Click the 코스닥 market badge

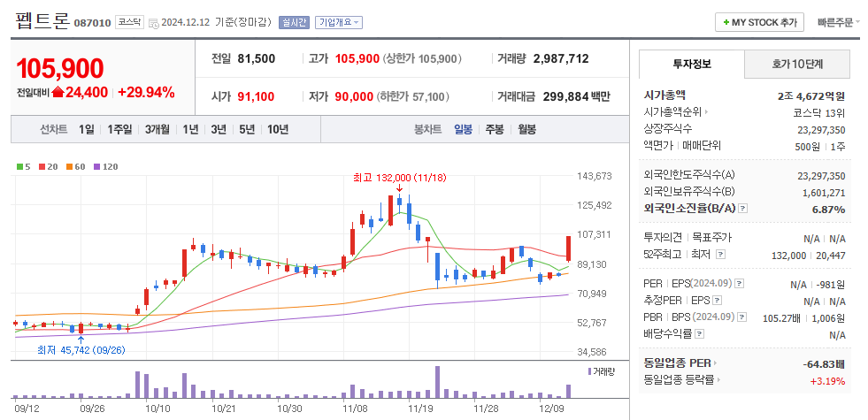click(x=129, y=23)
